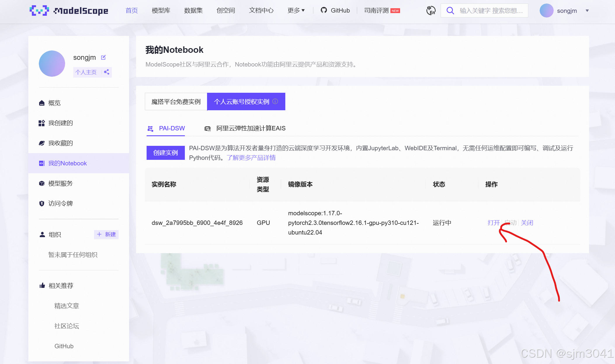Click the 我创建的 grid icon
The image size is (615, 364).
click(x=42, y=123)
